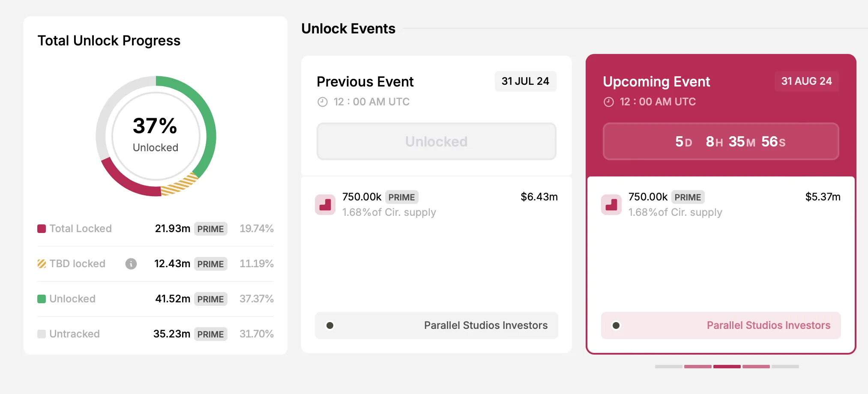Click the clock icon under Previous Event
The width and height of the screenshot is (868, 394).
(322, 102)
